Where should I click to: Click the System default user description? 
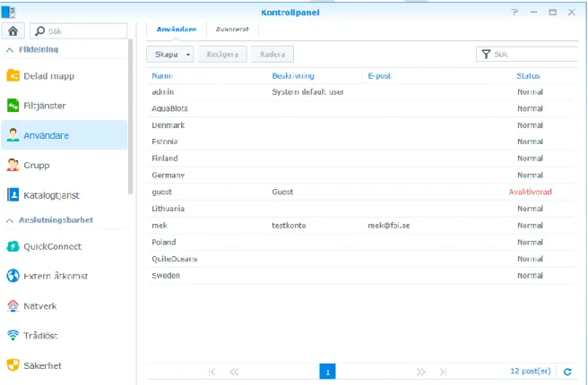(x=307, y=91)
